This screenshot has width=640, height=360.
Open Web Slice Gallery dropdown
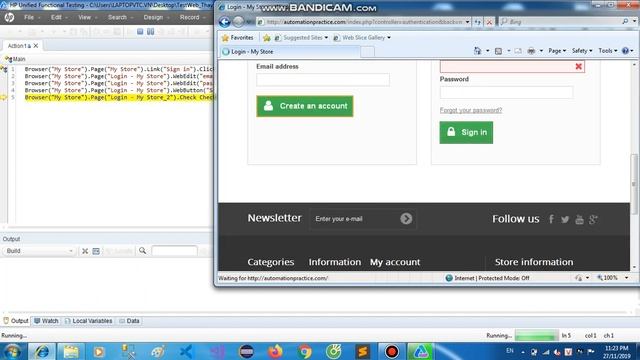point(362,38)
